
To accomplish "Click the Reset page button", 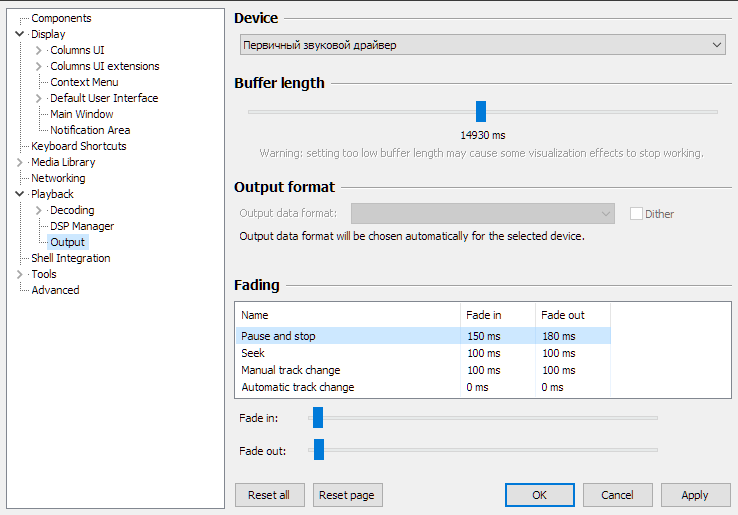I will 348,495.
